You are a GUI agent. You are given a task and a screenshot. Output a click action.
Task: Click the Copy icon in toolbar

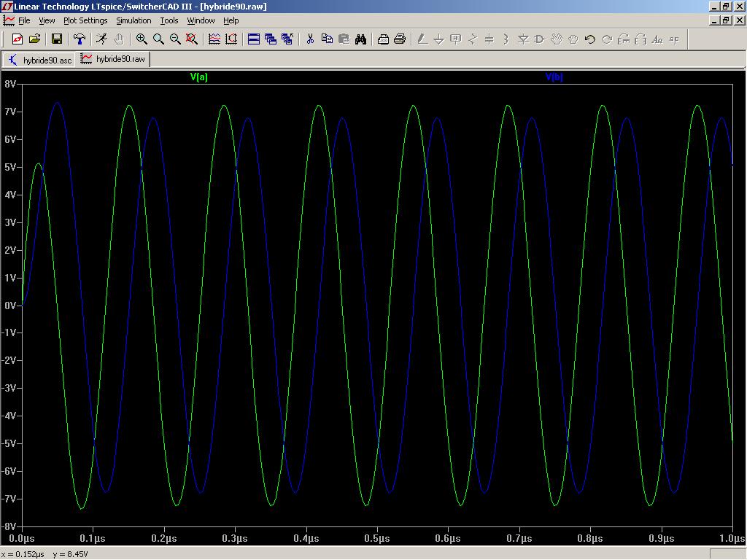coord(327,39)
